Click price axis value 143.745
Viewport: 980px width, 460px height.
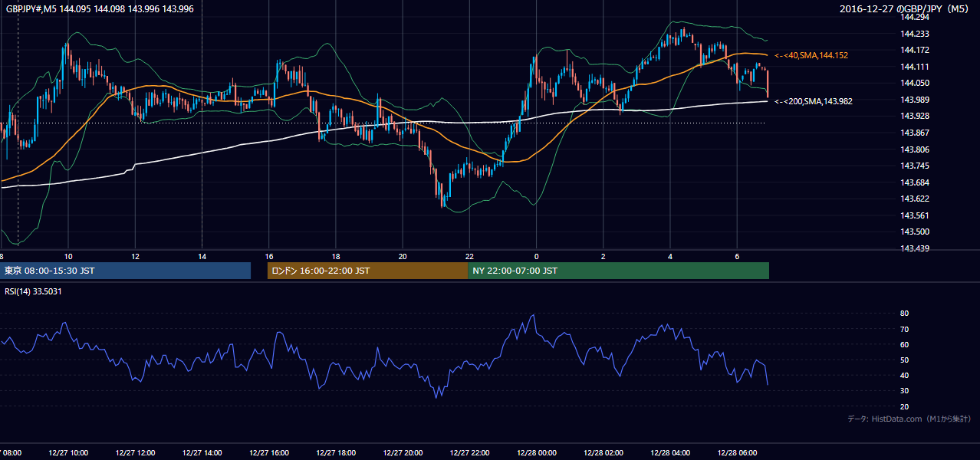[914, 166]
